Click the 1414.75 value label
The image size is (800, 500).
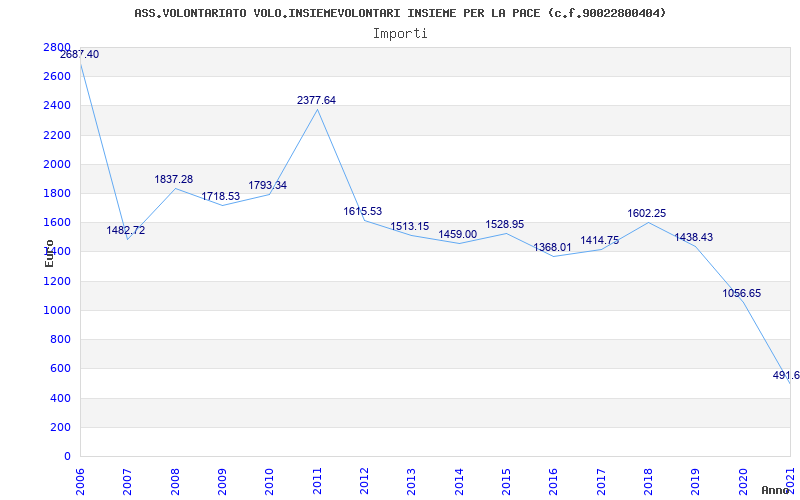(600, 240)
